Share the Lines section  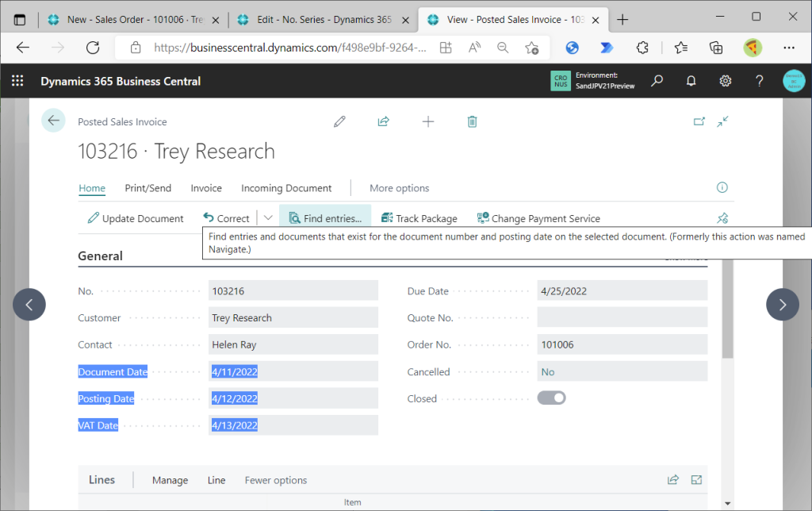(x=672, y=480)
